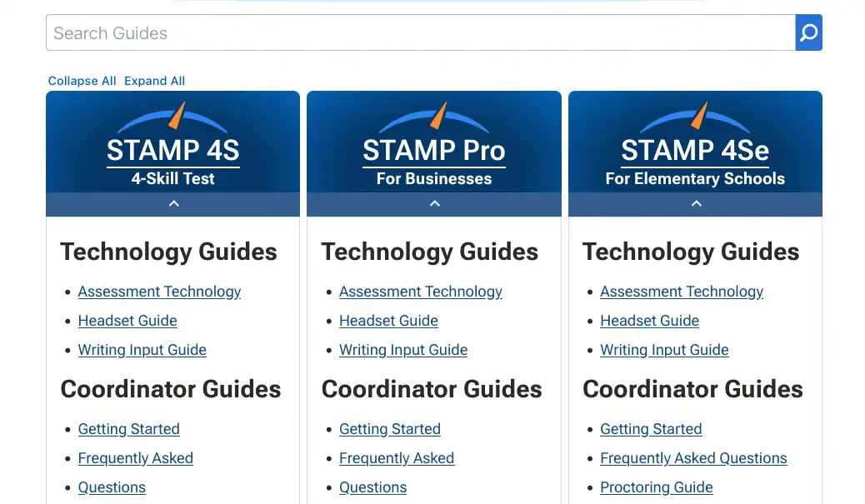Click the magnifying glass search button
This screenshot has width=865, height=504.
(x=808, y=33)
